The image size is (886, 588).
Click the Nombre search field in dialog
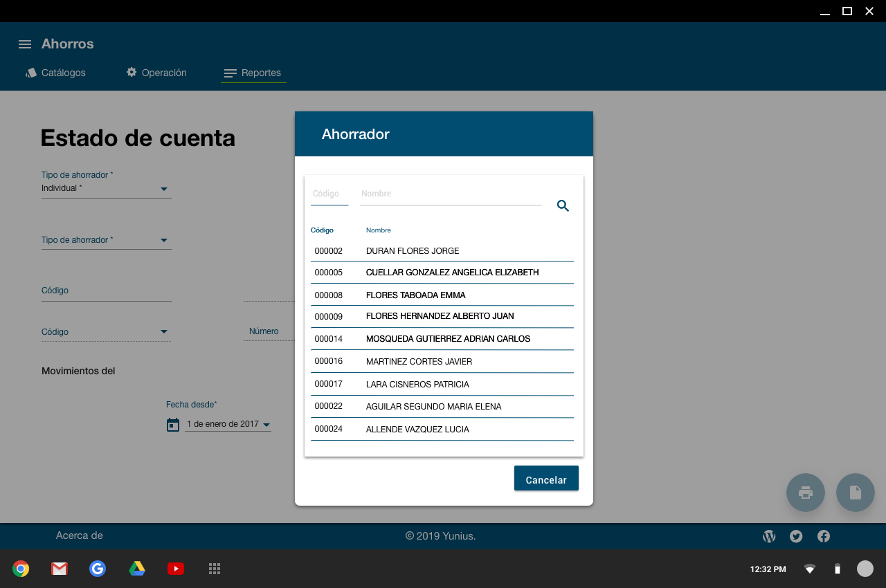coord(450,194)
